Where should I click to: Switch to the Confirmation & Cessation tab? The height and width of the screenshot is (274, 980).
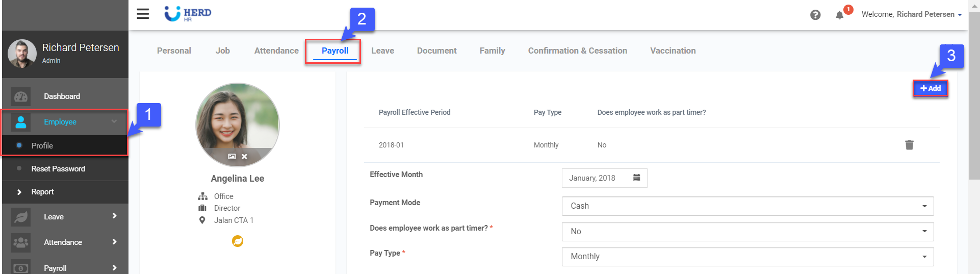point(577,51)
